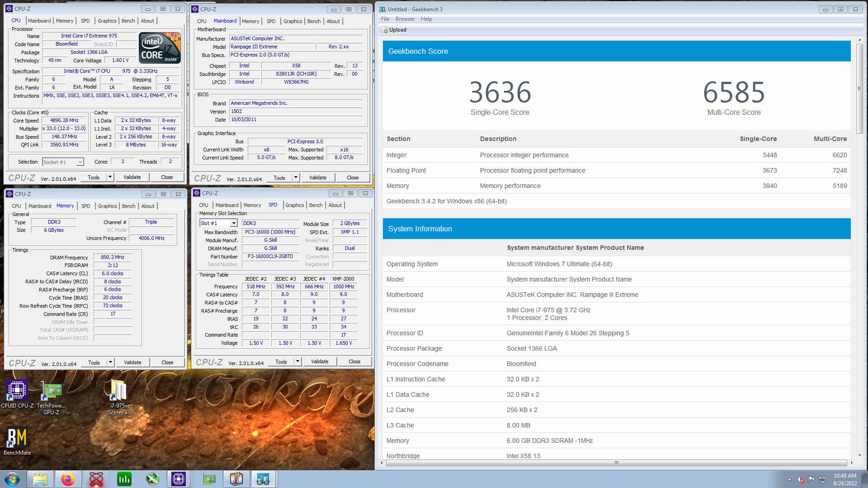Click the DRAM Frequency 890.2 MHz value
868x488 pixels.
click(x=113, y=257)
